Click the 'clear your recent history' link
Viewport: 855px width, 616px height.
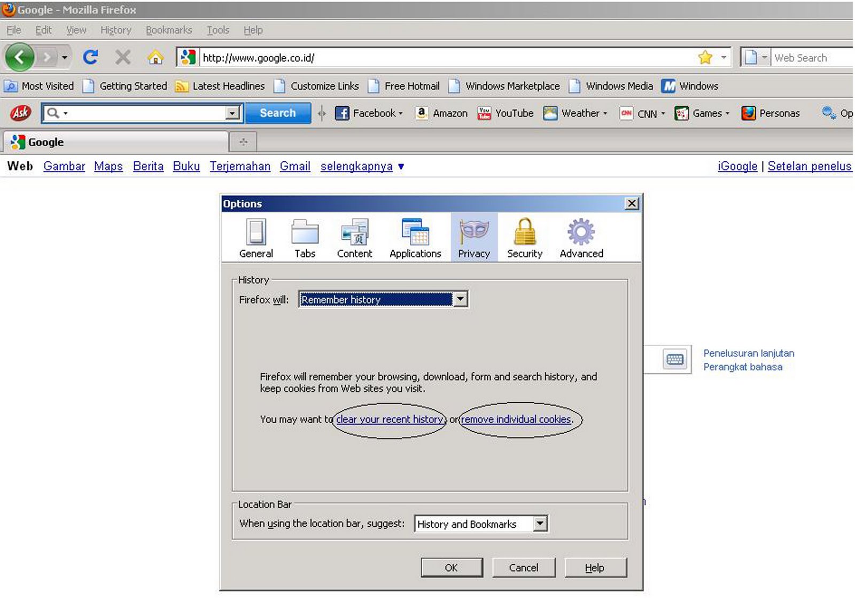tap(390, 419)
